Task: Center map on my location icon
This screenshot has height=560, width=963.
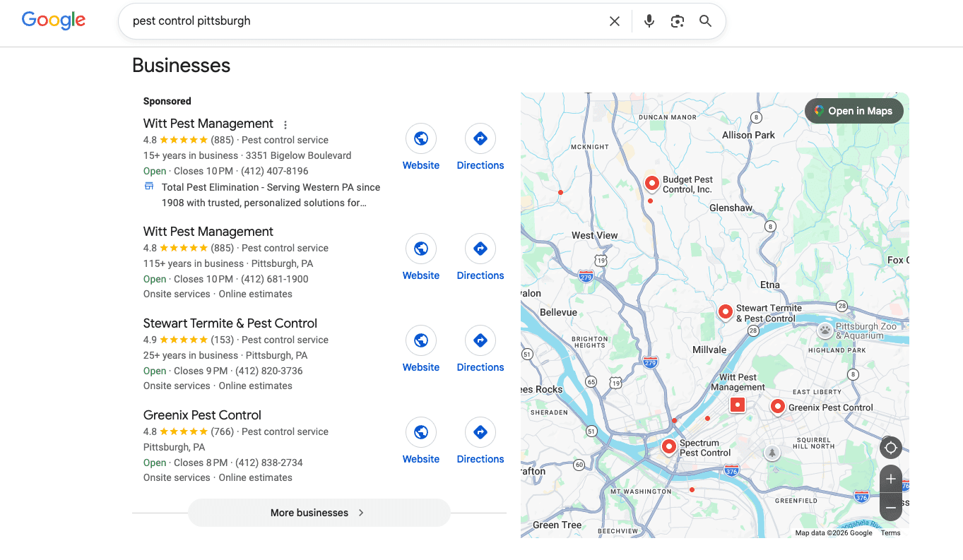Action: coord(891,448)
